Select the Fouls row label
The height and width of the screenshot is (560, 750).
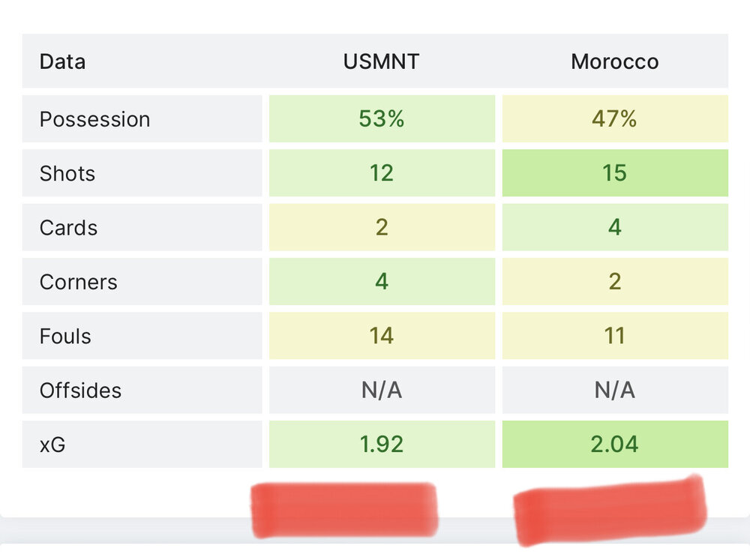(x=65, y=336)
